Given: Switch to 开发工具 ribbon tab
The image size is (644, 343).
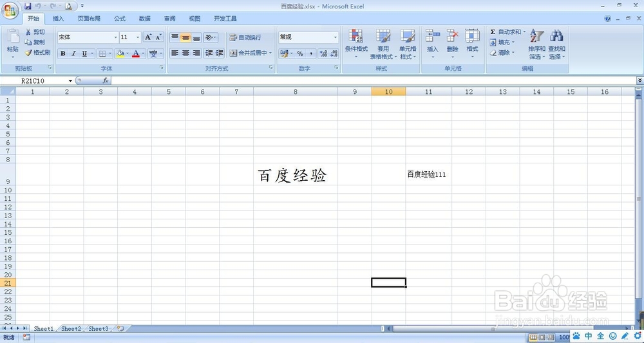Looking at the screenshot, I should [225, 19].
